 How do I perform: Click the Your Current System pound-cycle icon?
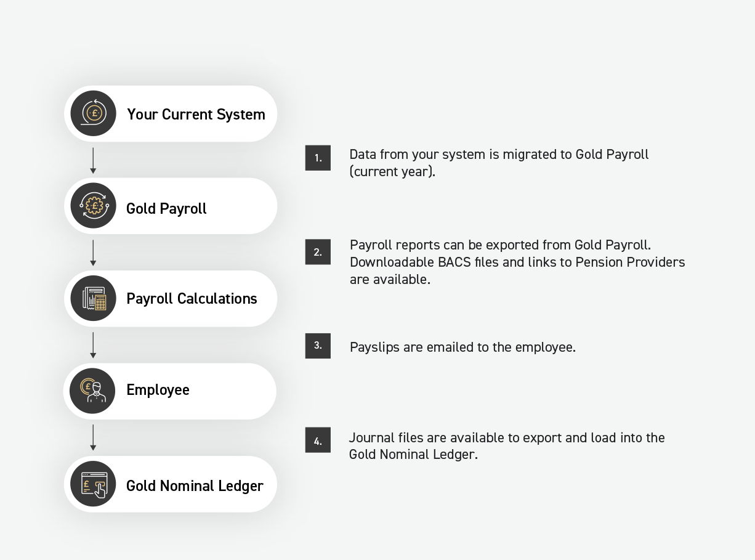[x=94, y=113]
